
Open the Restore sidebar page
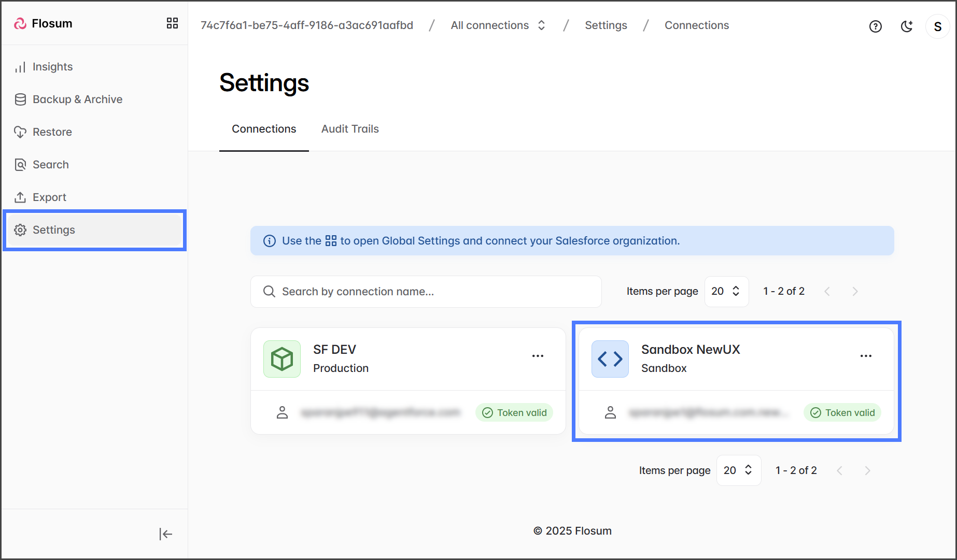[52, 132]
